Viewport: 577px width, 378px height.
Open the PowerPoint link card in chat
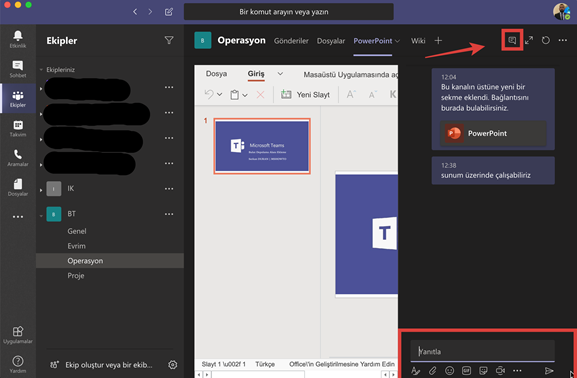tap(493, 133)
